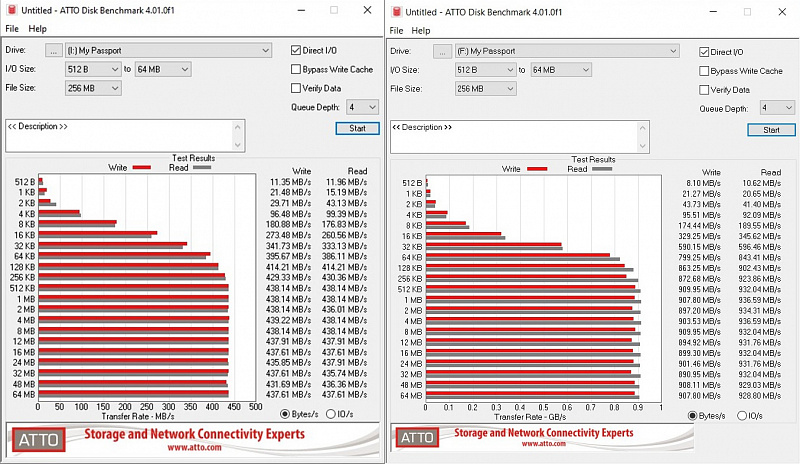Open File menu in right window

[x=396, y=31]
